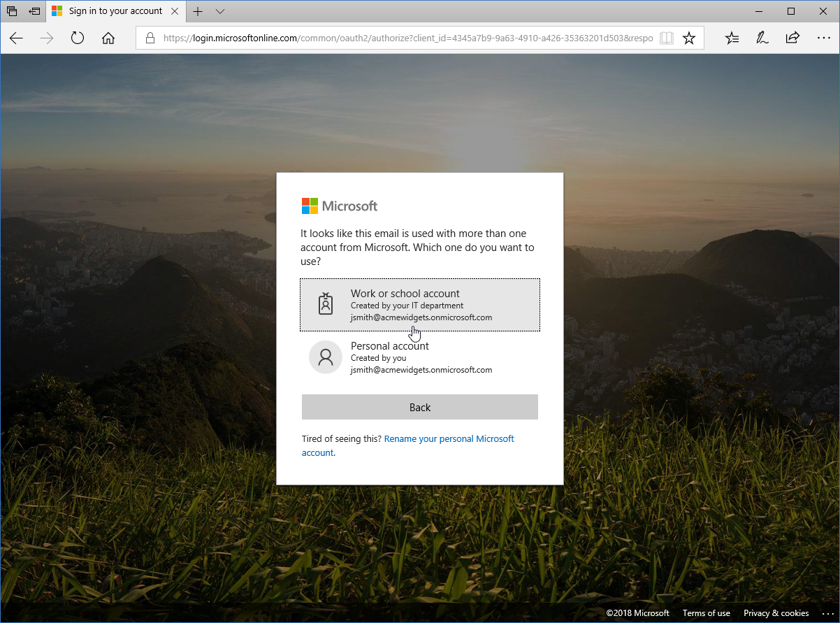Add this page to favorites
Screen dimensions: 840x623
coord(689,38)
